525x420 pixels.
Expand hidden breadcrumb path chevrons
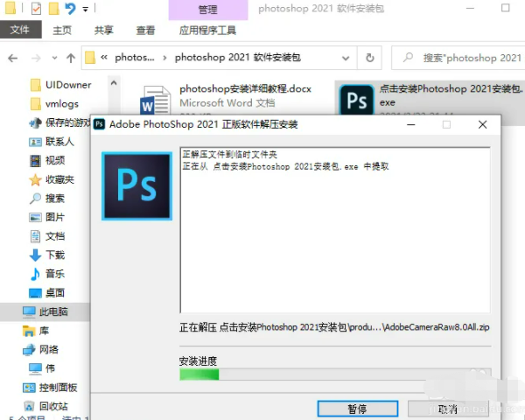point(104,58)
